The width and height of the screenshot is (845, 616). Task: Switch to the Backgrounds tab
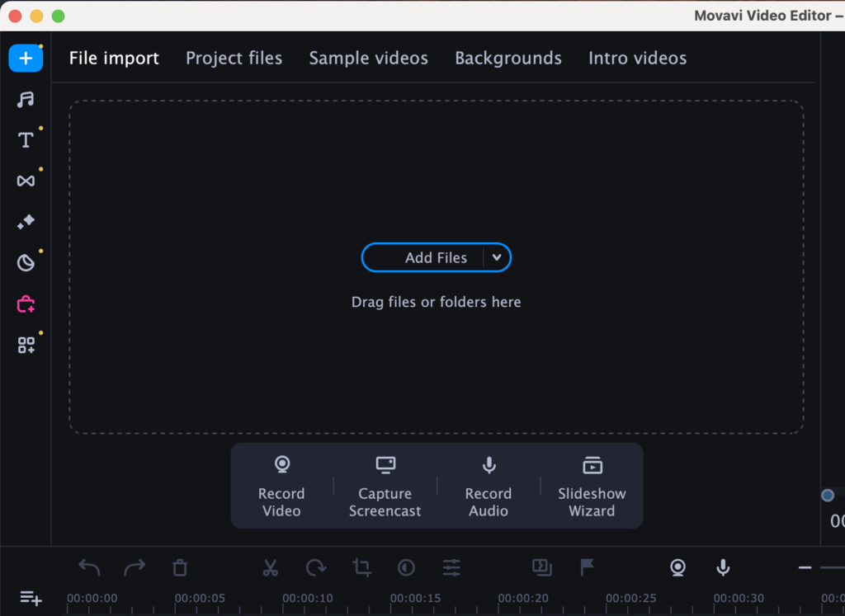pos(507,59)
